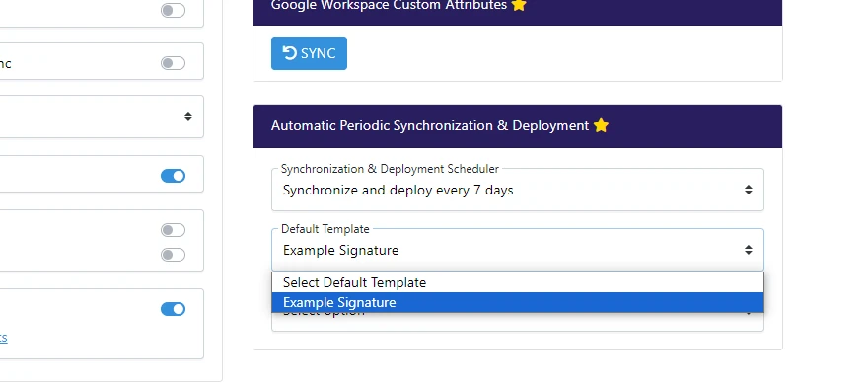This screenshot has height=388, width=868.
Task: Click the star icon after Automatic Periodic Synchronization & Deployment
Action: pyautogui.click(x=601, y=125)
